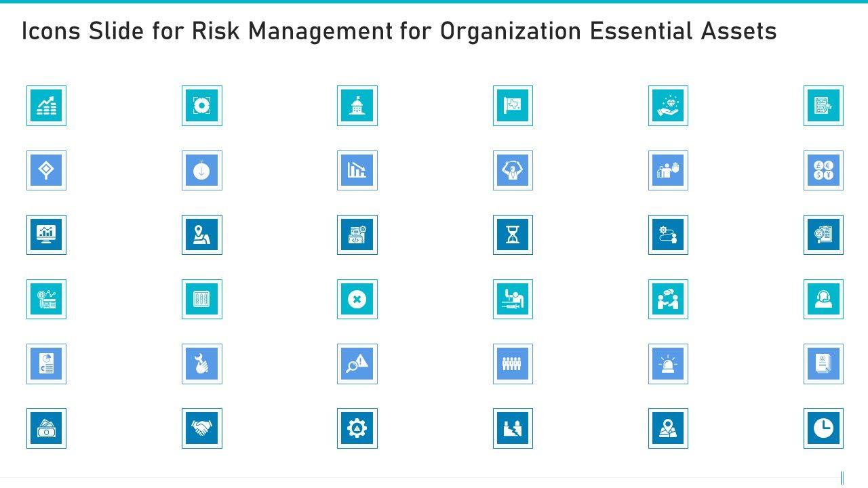Select the gear with warning triangle icon
Viewport: 868px width, 488px height.
[x=357, y=428]
